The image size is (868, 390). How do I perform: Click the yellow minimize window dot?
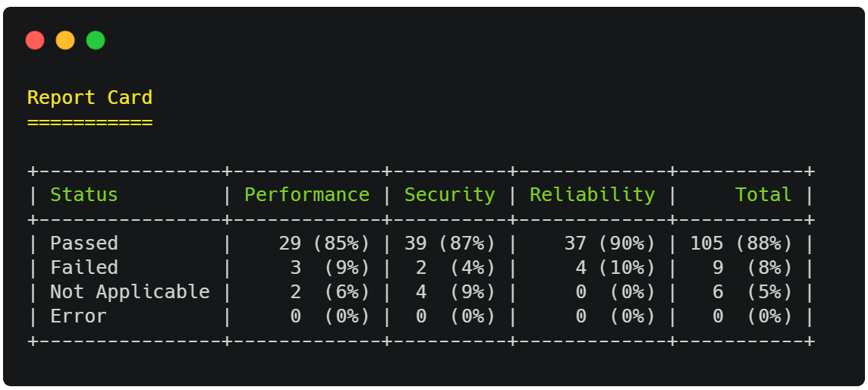pyautogui.click(x=65, y=40)
